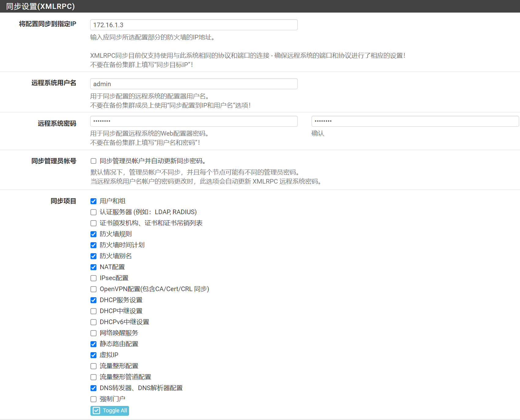Uncheck DNS转发器、DNS解析器配置 checkbox
520x420 pixels.
point(94,388)
